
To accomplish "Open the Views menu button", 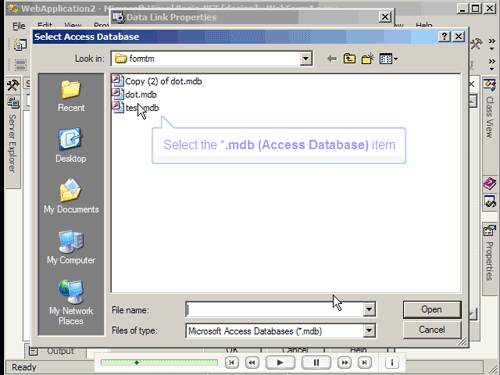I will [388, 59].
